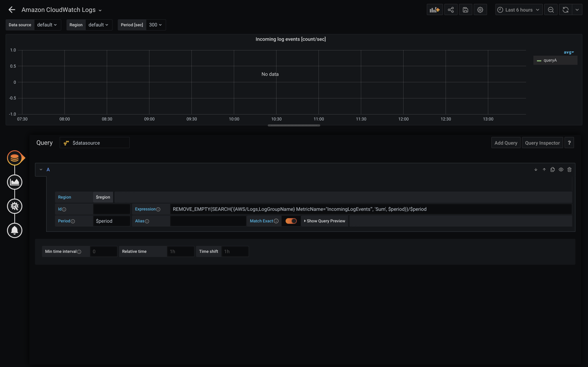Viewport: 588px width, 367px height.
Task: Toggle visibility of query A with eye icon
Action: tap(561, 169)
